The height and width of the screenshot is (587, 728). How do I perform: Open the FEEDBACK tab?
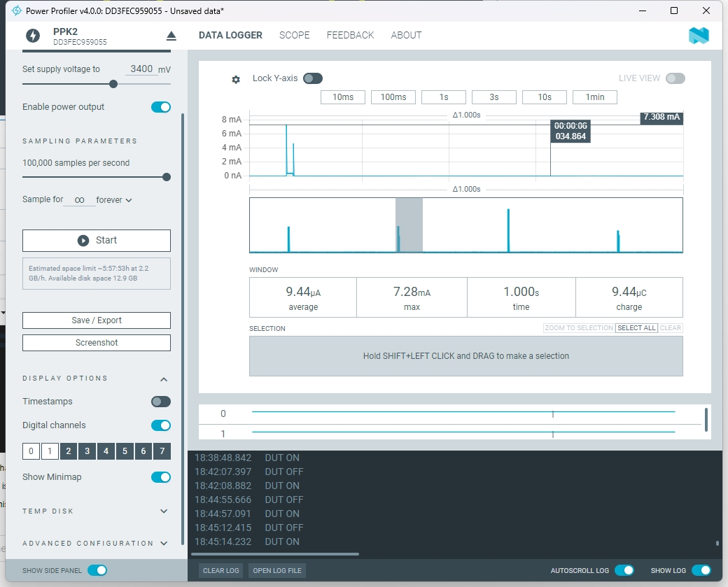click(x=350, y=35)
